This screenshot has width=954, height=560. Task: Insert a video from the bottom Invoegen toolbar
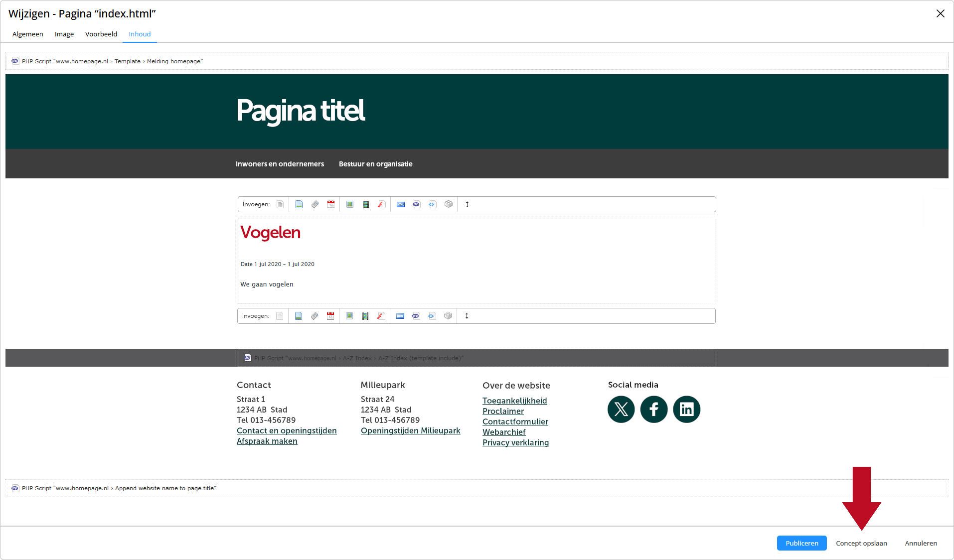pyautogui.click(x=365, y=316)
